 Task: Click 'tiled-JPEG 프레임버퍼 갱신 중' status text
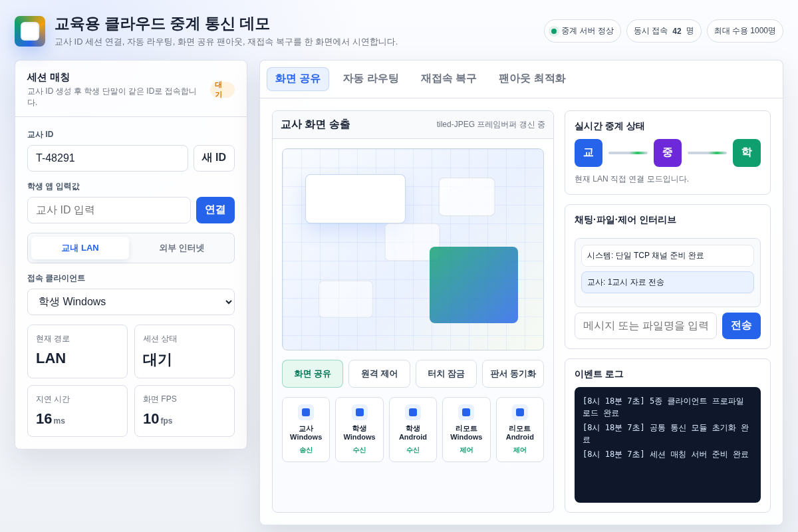click(x=491, y=124)
